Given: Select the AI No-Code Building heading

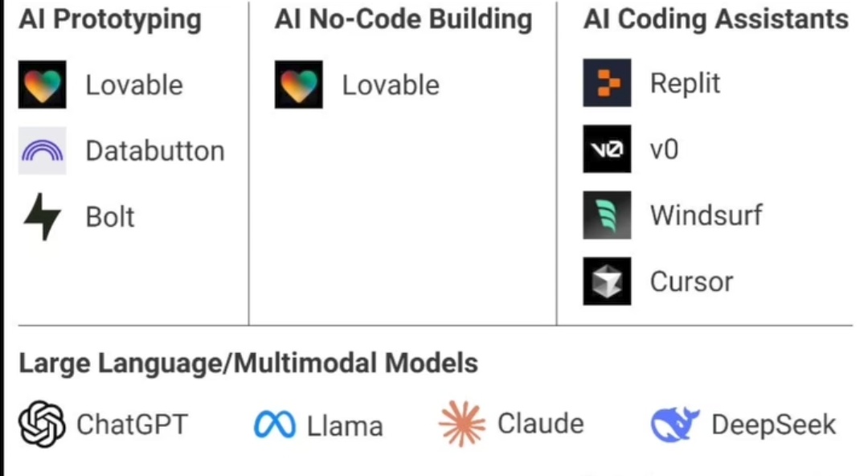Looking at the screenshot, I should pos(403,18).
